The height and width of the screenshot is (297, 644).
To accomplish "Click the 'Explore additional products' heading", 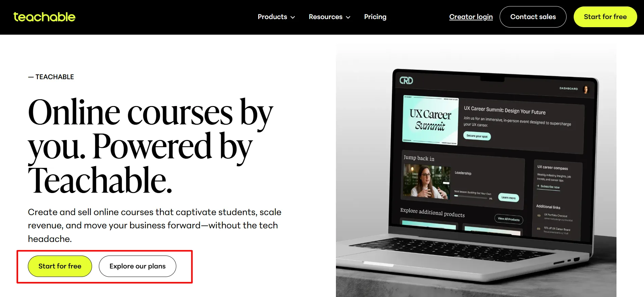I will coord(432,212).
